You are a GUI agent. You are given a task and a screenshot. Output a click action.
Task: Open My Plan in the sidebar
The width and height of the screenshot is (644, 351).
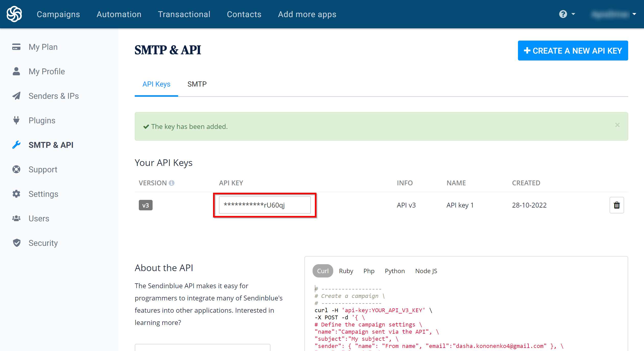click(43, 47)
